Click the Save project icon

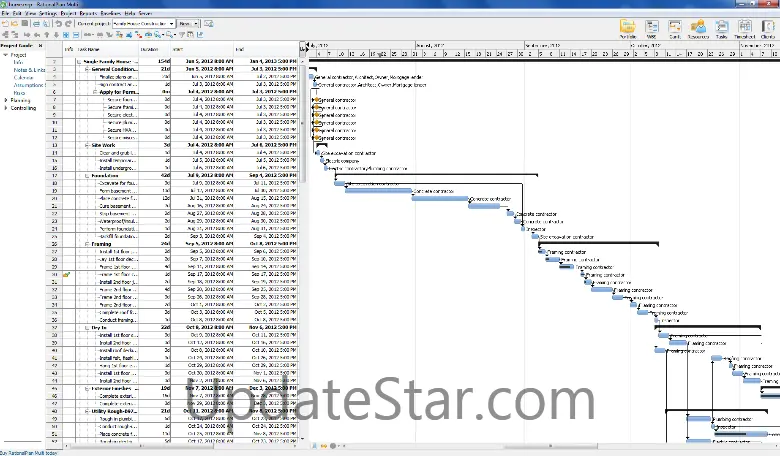[x=25, y=23]
